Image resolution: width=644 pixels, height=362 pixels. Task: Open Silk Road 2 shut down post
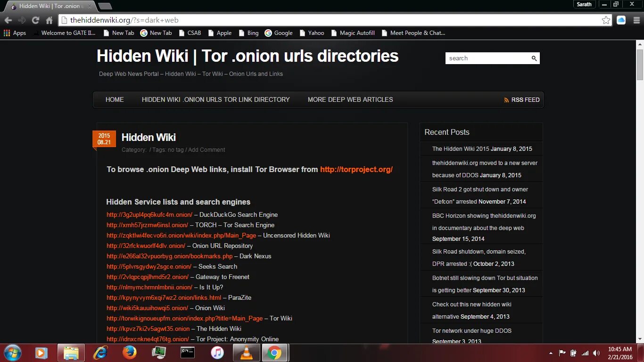[480, 195]
